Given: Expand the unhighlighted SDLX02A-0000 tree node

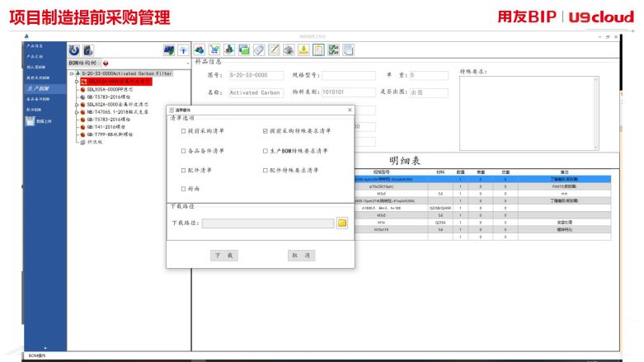Looking at the screenshot, I should [x=77, y=105].
